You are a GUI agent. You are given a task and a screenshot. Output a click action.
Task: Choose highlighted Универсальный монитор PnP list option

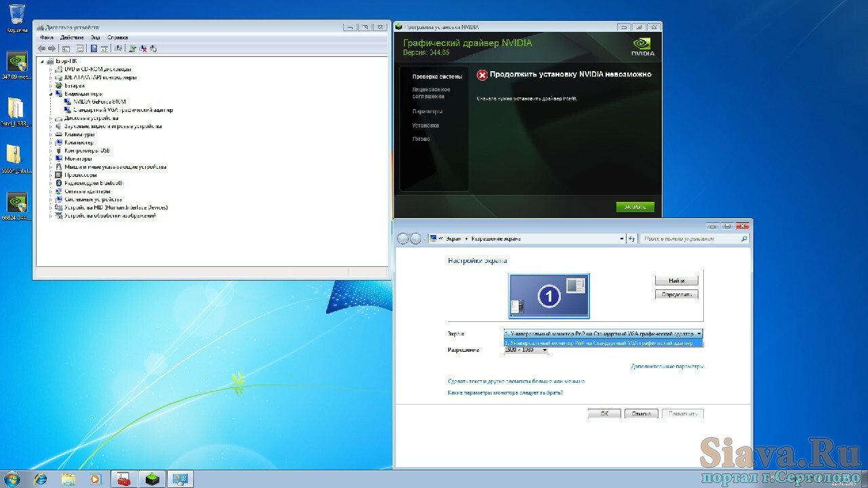(604, 343)
